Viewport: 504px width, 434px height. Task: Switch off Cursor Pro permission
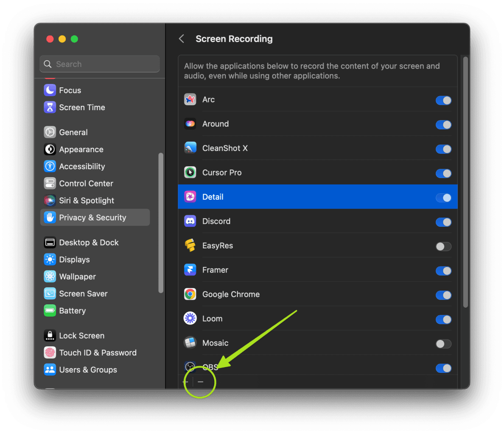point(443,173)
